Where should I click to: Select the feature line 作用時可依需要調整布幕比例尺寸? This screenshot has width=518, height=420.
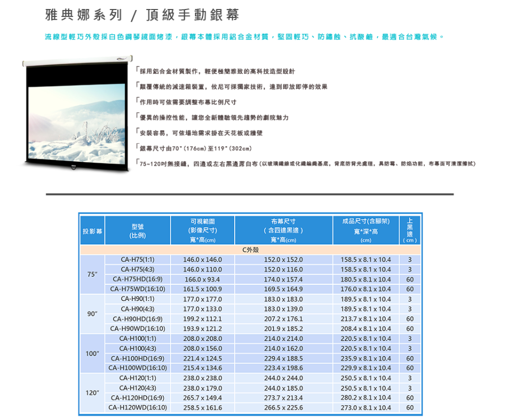pos(186,101)
